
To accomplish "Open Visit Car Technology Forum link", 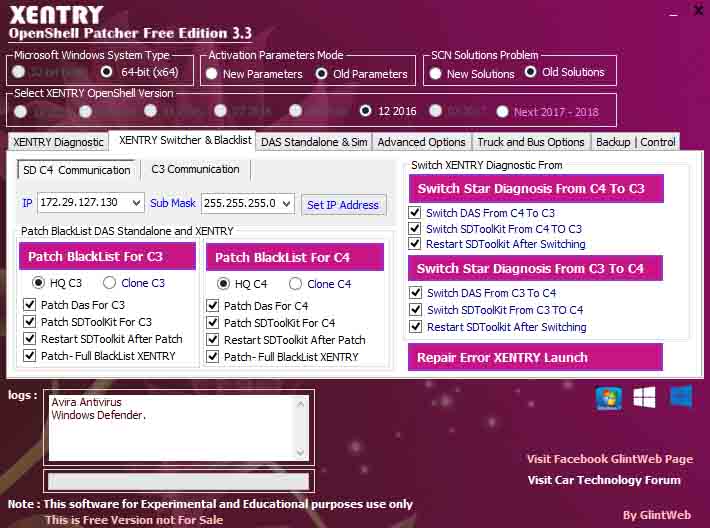I will click(x=604, y=480).
